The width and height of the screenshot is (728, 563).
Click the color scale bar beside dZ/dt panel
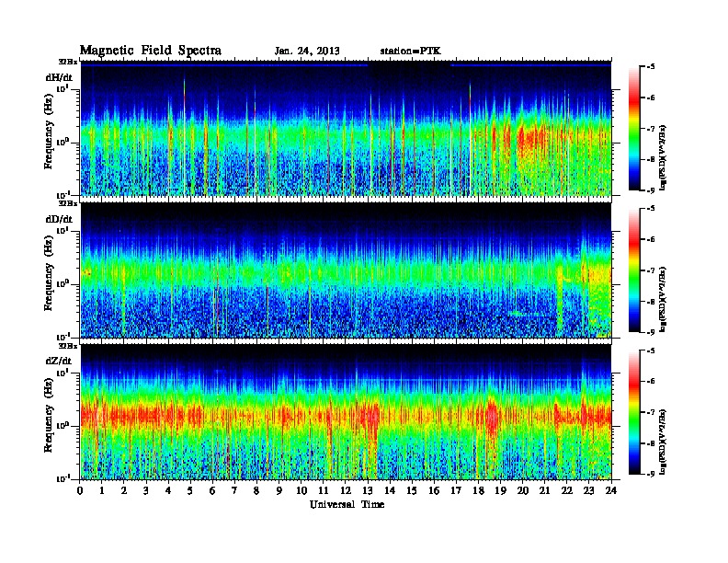(634, 412)
